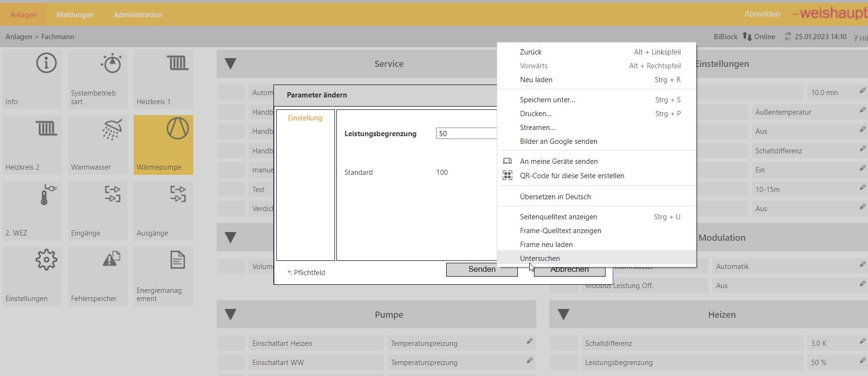Open the Energiemanagement document tile
The height and width of the screenshot is (376, 868).
163,276
